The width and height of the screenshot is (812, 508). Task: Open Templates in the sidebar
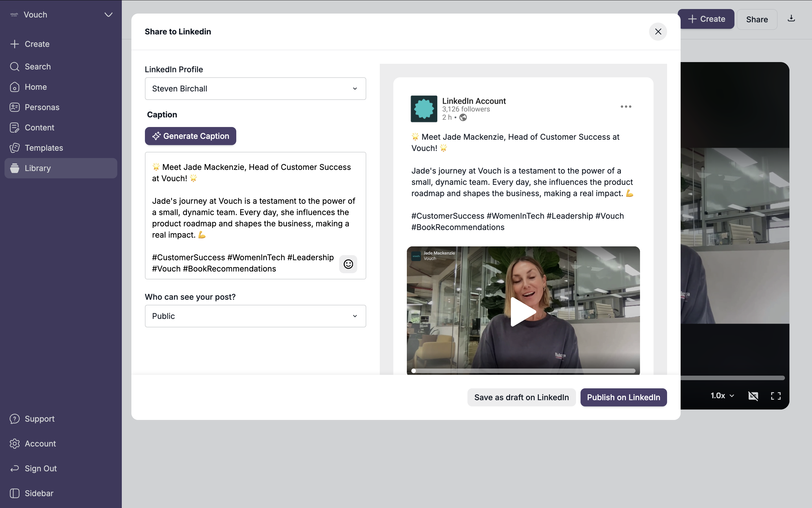pos(61,148)
